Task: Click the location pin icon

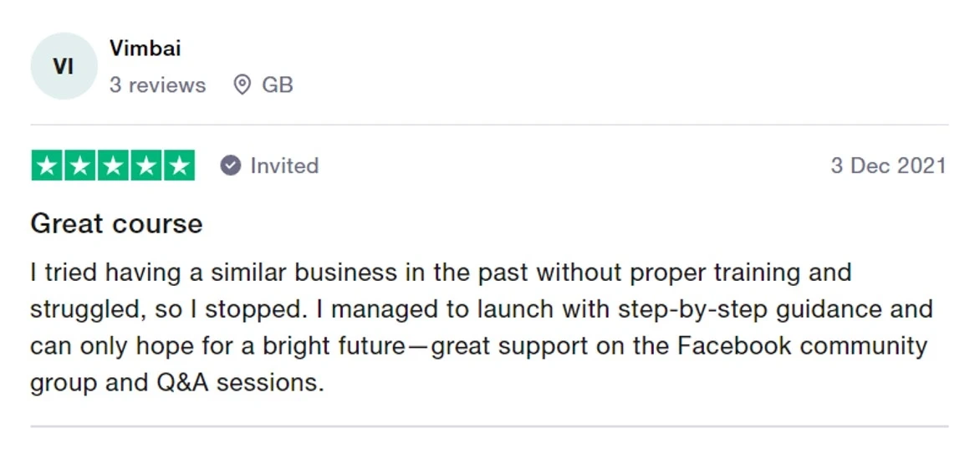Action: [242, 85]
